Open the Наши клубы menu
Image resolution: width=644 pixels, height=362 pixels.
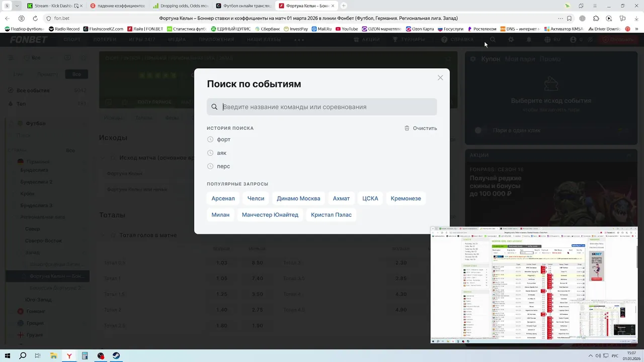264,39
